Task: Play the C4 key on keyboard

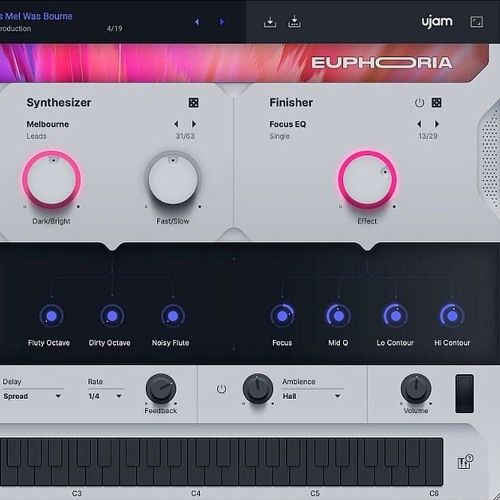Action: pyautogui.click(x=195, y=477)
